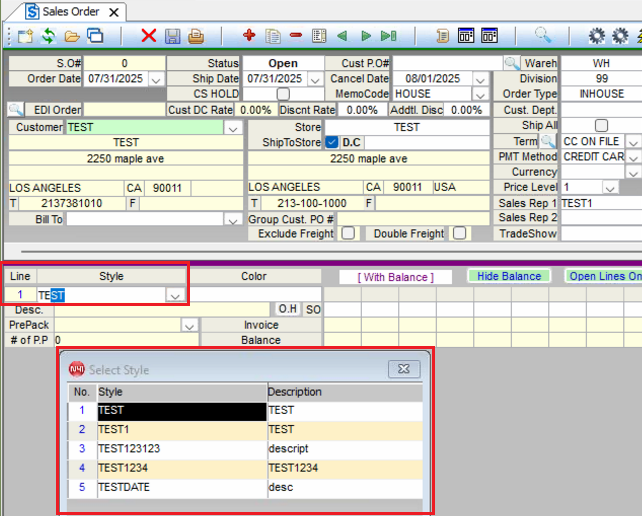Image resolution: width=642 pixels, height=516 pixels.
Task: Jump to last record arrow icon
Action: point(389,36)
